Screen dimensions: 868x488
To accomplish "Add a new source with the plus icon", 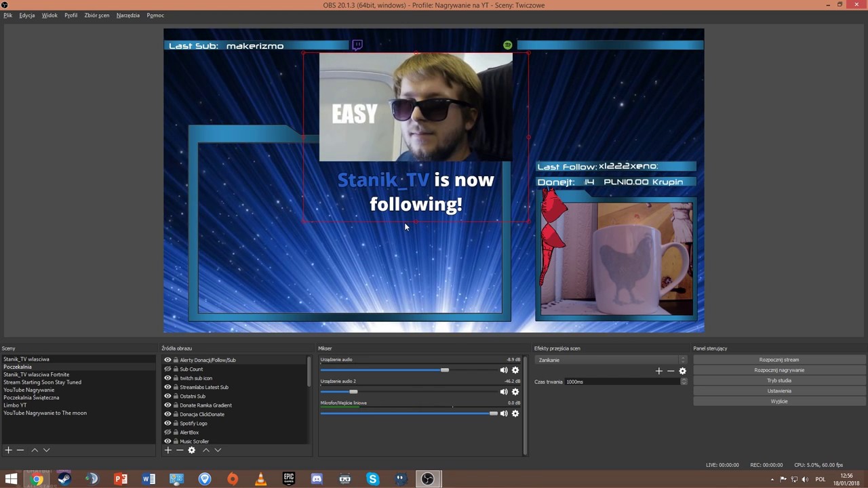I will tap(167, 450).
